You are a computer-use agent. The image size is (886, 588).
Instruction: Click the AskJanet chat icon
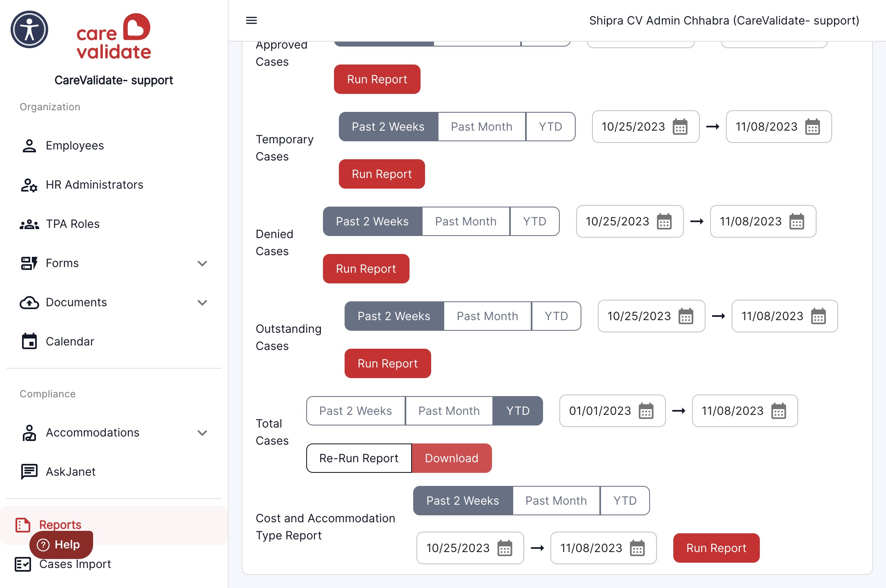29,472
